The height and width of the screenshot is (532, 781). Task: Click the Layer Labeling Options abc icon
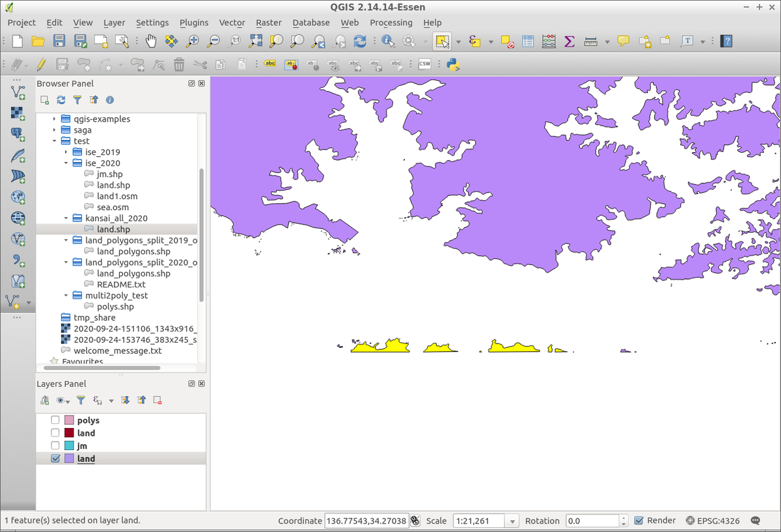pyautogui.click(x=270, y=64)
